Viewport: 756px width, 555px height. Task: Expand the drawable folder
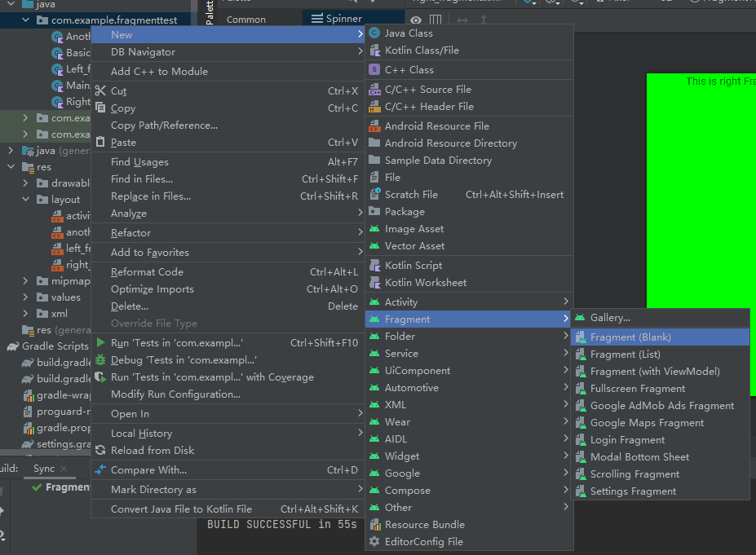(x=25, y=183)
